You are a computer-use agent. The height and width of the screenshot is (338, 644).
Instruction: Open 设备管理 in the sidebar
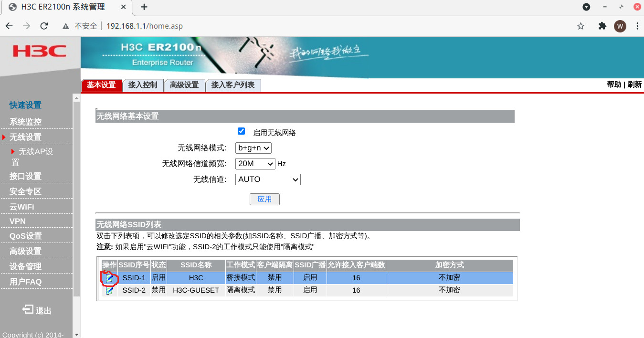click(25, 266)
